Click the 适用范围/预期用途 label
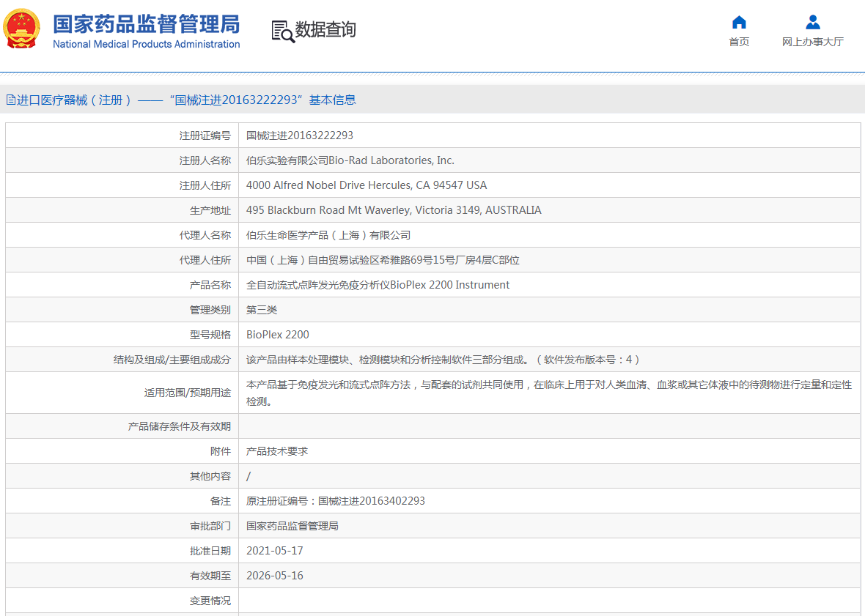Image resolution: width=865 pixels, height=616 pixels. (x=188, y=393)
